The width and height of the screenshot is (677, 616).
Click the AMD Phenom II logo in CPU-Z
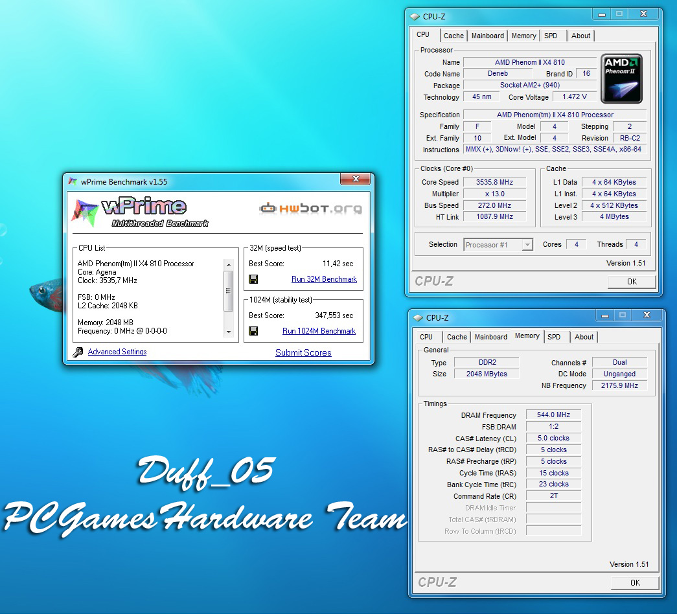[622, 78]
